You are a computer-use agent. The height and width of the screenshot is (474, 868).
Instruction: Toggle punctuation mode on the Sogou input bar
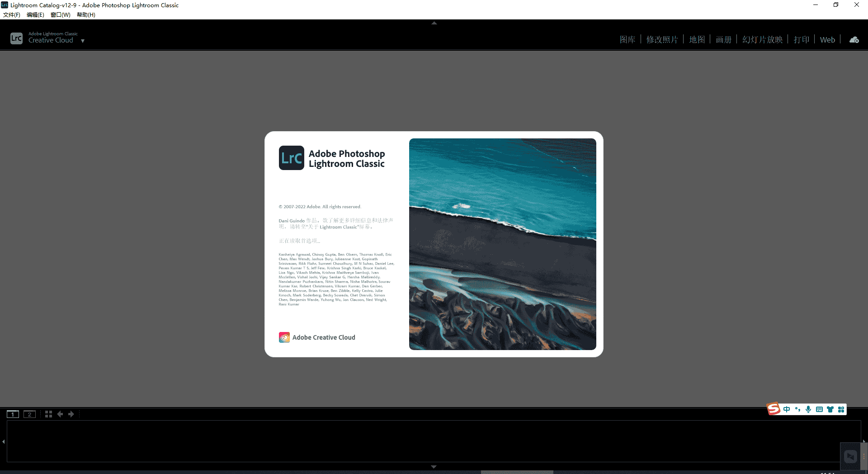(797, 409)
